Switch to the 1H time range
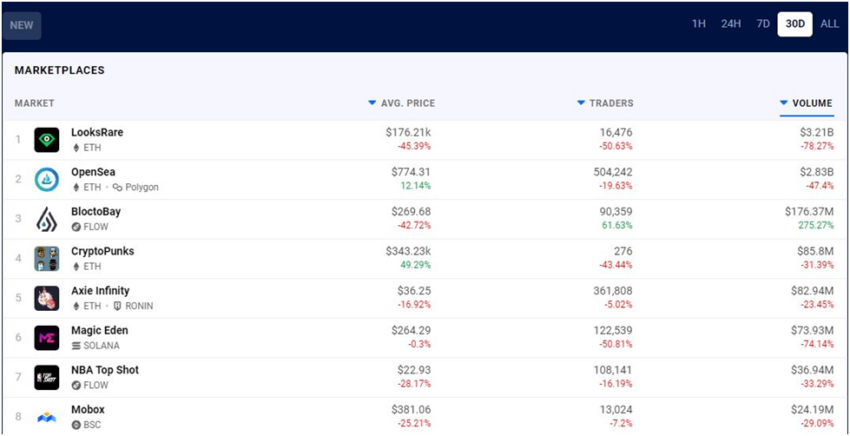Screen dimensions: 850x436 coord(699,24)
